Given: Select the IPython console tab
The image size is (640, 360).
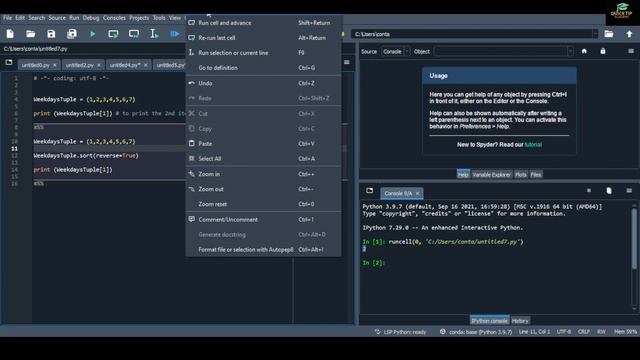Looking at the screenshot, I should point(489,321).
